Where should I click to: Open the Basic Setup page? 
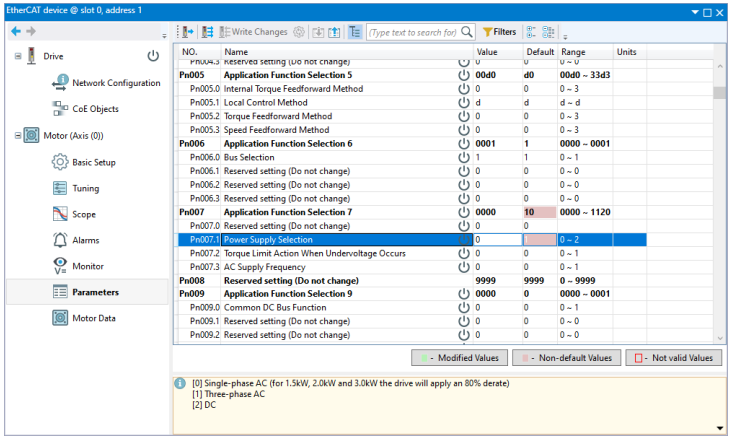tap(94, 162)
